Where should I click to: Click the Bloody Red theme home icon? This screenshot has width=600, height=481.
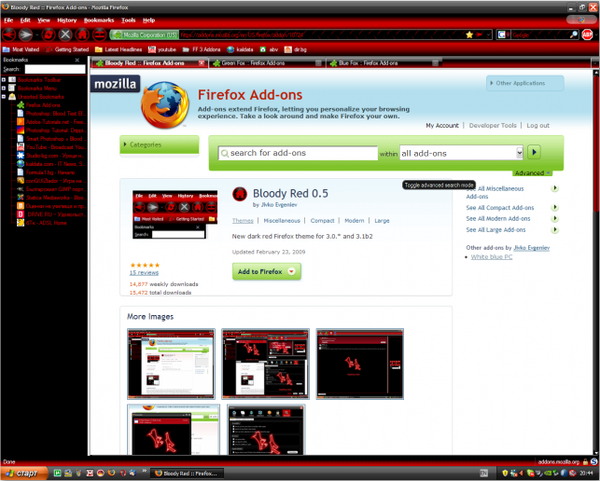(x=240, y=194)
